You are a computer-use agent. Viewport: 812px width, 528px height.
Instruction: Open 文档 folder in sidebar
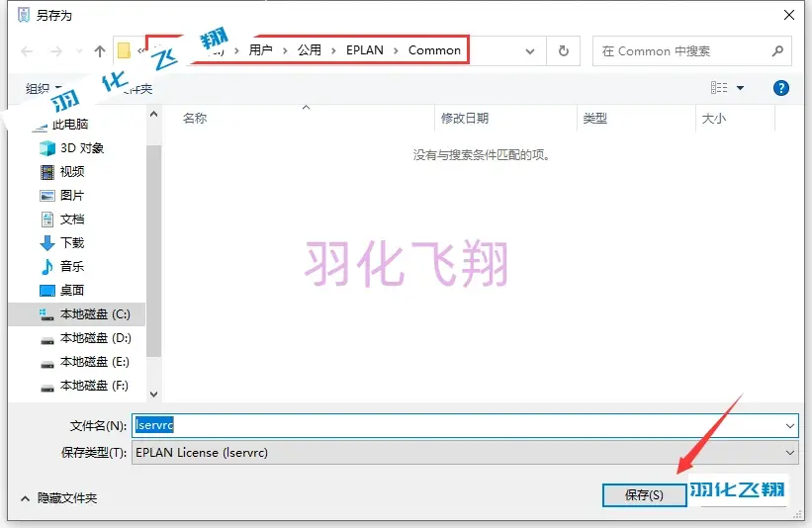click(72, 219)
